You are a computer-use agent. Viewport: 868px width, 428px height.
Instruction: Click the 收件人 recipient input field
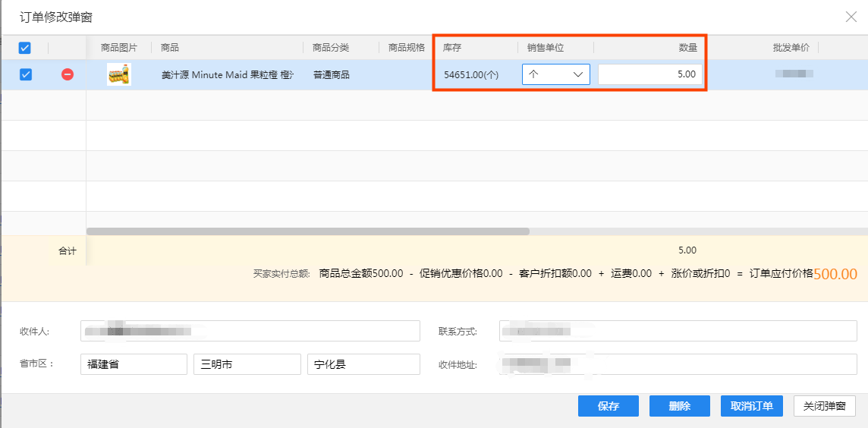(250, 331)
